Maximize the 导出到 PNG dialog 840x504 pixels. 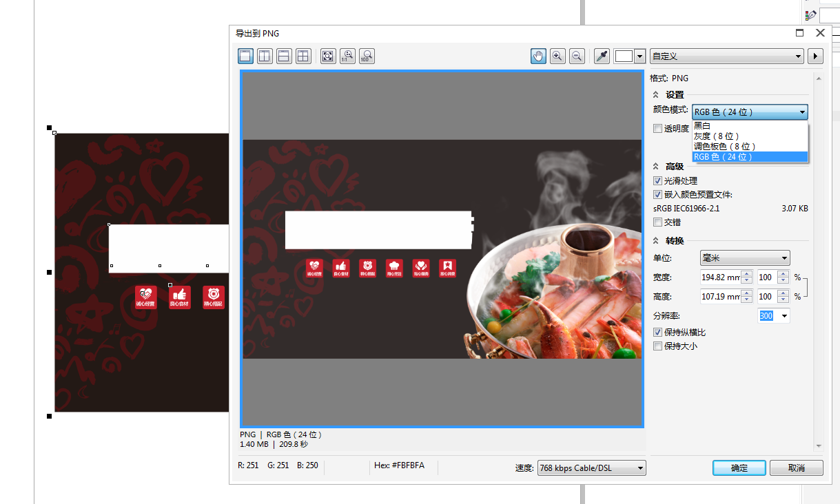click(x=800, y=32)
